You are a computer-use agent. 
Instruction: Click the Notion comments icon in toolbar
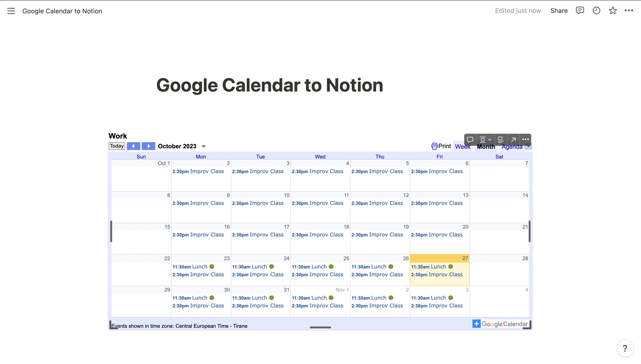580,11
